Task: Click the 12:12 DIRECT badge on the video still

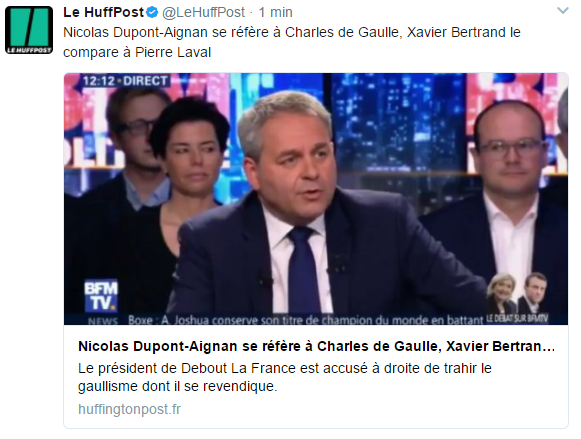Action: 125,81
